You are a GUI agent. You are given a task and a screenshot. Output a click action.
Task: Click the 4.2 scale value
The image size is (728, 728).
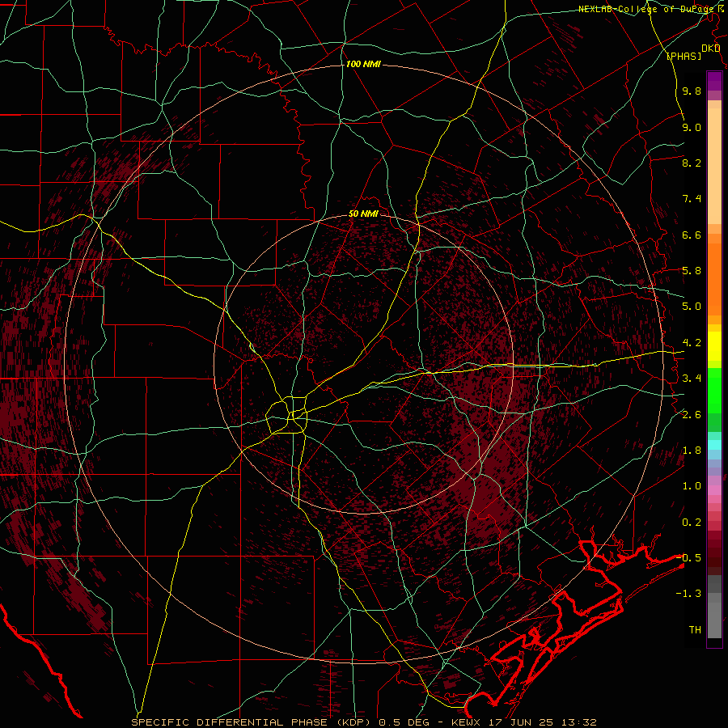692,343
